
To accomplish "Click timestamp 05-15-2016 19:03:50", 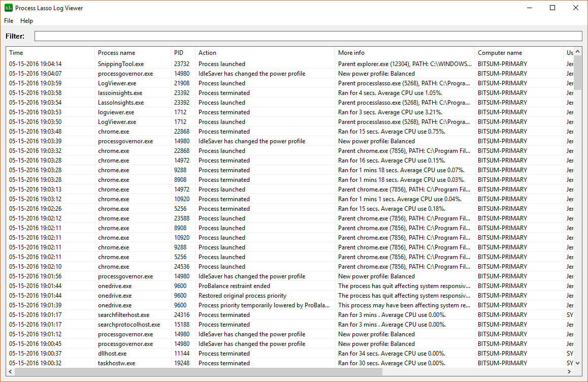I will 35,122.
